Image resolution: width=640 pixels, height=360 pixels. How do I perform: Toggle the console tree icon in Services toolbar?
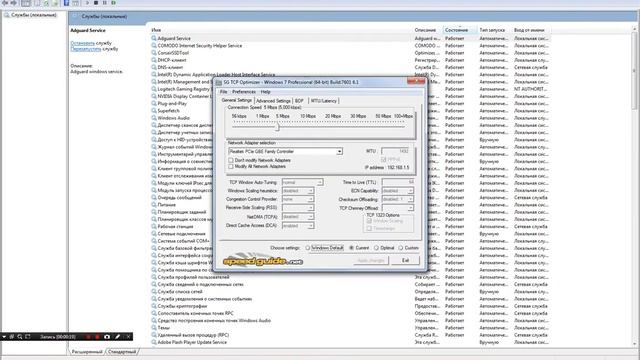[25, 3]
